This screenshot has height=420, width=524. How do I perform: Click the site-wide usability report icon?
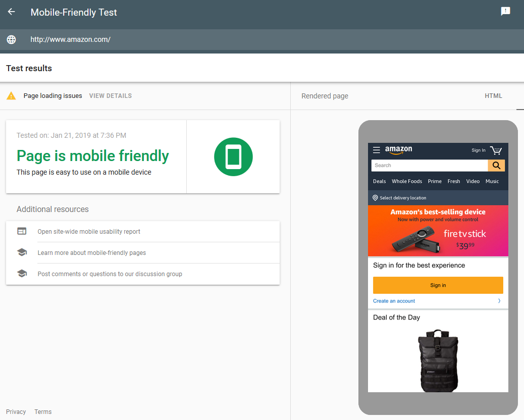pos(22,231)
